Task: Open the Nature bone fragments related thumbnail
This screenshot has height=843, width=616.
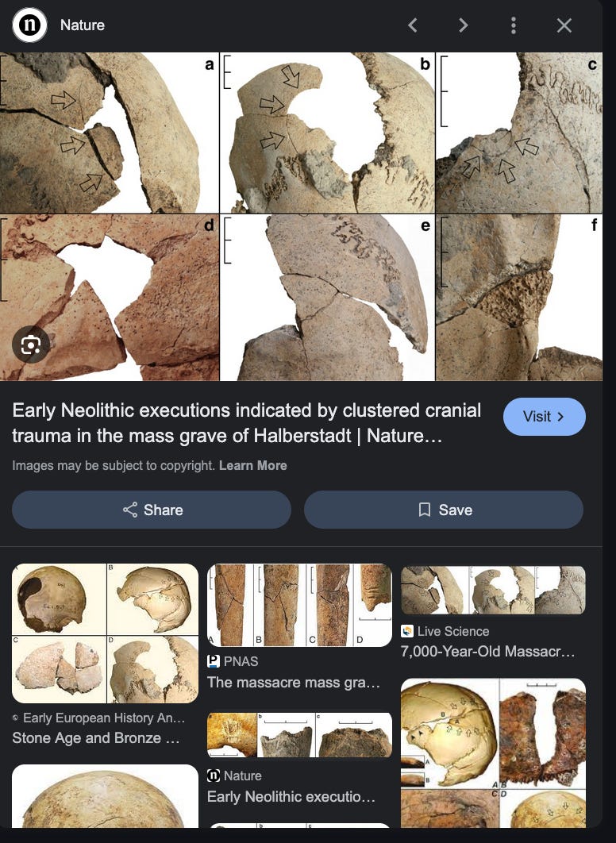Action: tap(299, 735)
